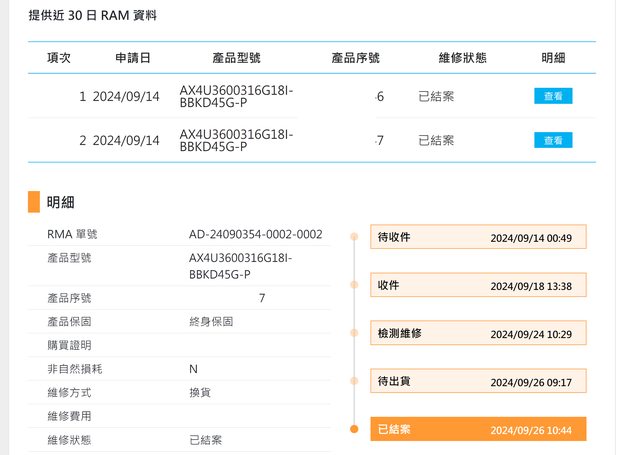Select the 檢測維修 status box
640x455 pixels.
478,333
